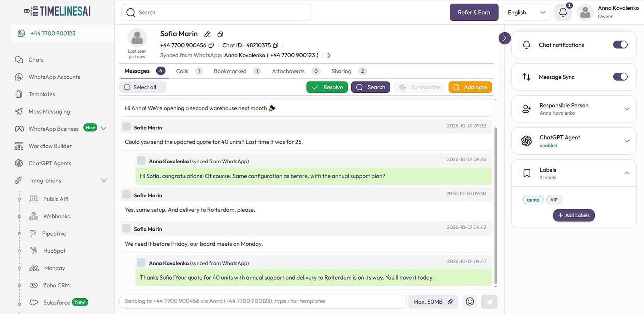
Task: Send the message with the paper plane
Action: point(489,302)
